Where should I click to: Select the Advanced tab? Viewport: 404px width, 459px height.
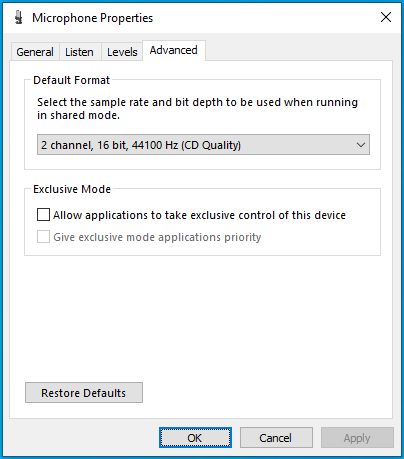[174, 50]
